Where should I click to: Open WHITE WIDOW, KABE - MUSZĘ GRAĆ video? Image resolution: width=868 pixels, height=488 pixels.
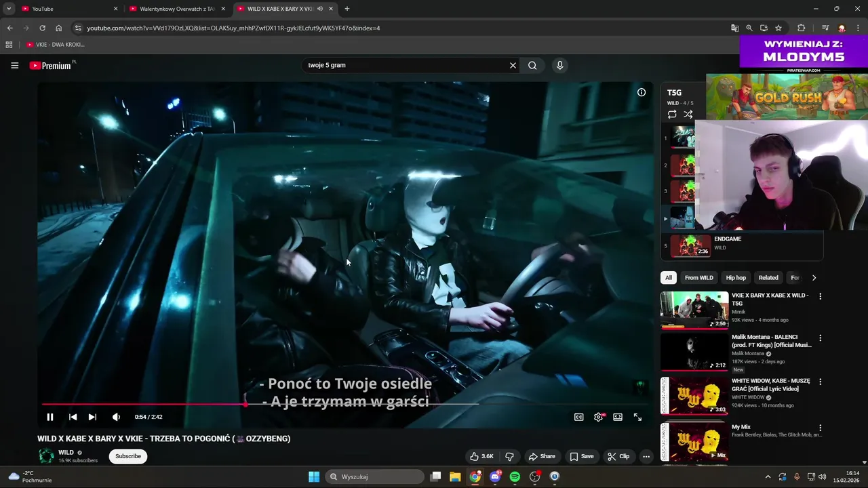tap(771, 385)
